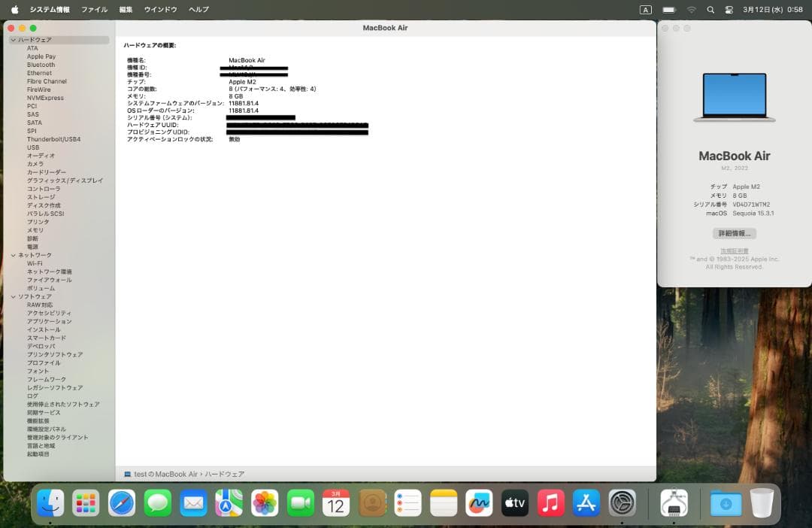Start FaceTime from the Dock

pos(301,503)
